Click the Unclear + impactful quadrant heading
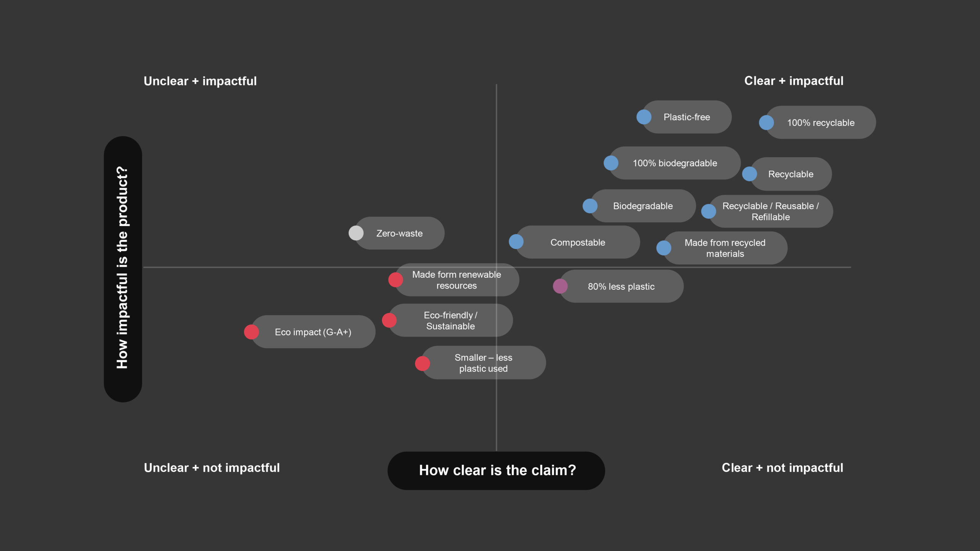Image resolution: width=980 pixels, height=551 pixels. pyautogui.click(x=200, y=81)
